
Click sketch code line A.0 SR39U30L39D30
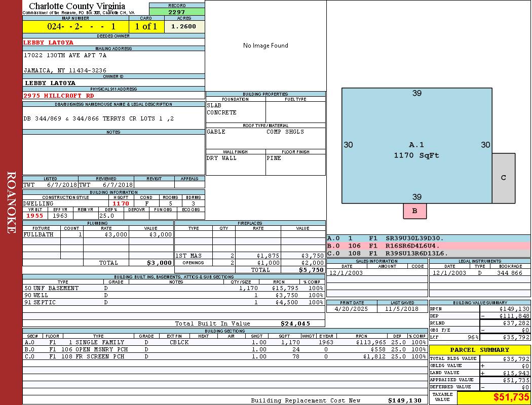[x=429, y=238]
